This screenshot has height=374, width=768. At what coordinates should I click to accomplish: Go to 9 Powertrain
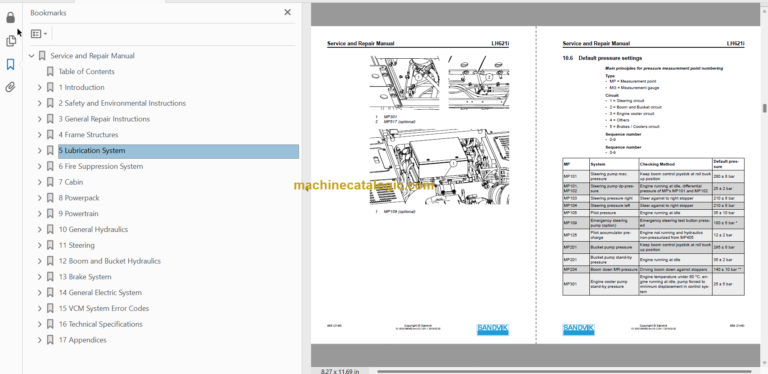pos(78,214)
